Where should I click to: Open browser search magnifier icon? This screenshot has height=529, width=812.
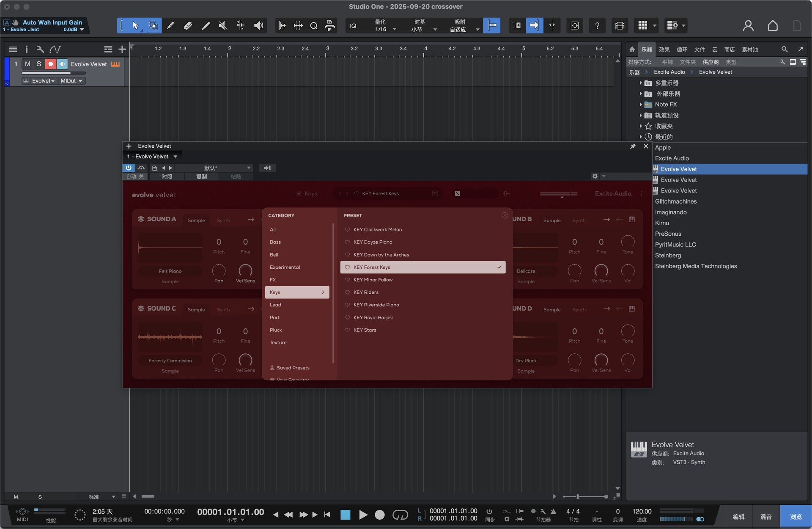click(x=785, y=50)
